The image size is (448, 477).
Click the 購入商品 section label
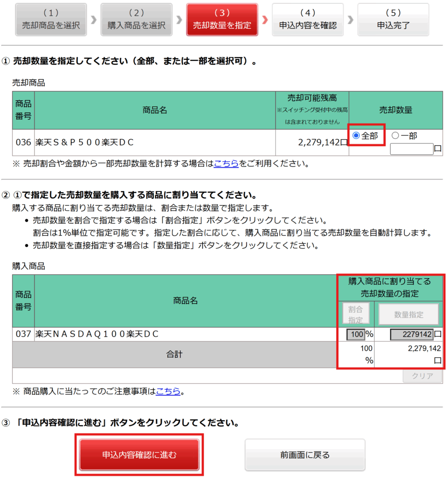click(x=28, y=266)
